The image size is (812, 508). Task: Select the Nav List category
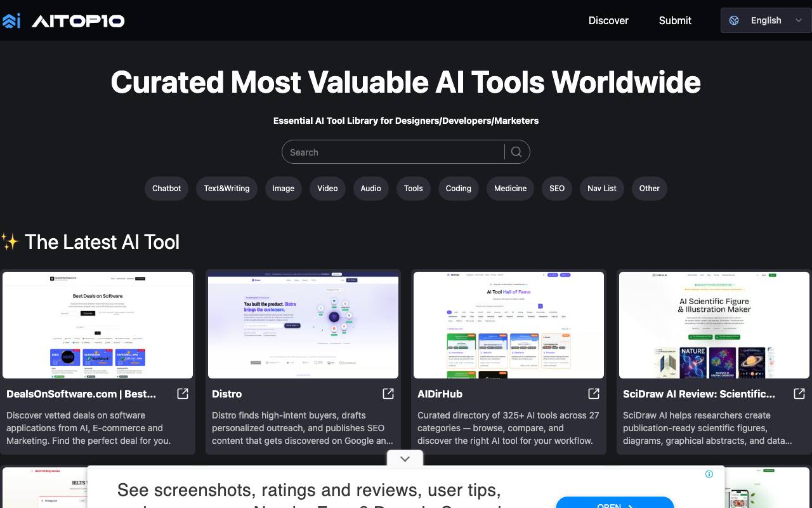(602, 189)
